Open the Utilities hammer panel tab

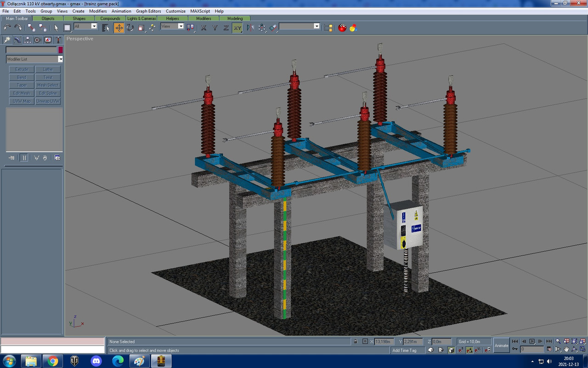[x=58, y=40]
